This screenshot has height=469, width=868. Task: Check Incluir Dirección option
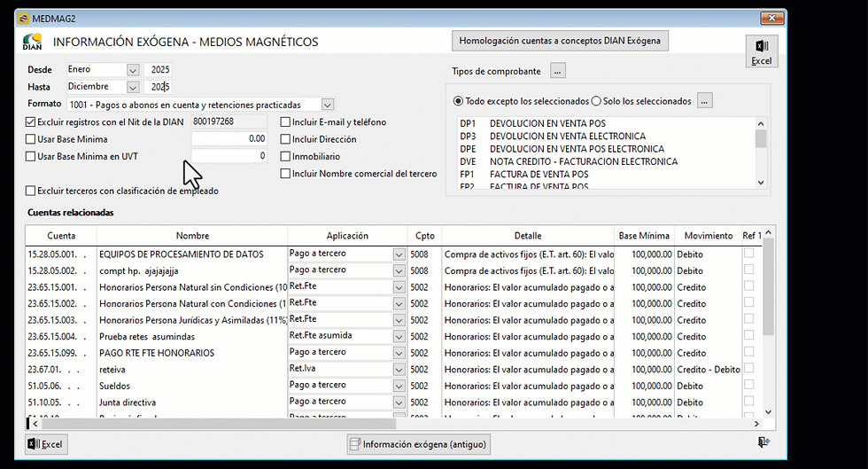pyautogui.click(x=285, y=139)
